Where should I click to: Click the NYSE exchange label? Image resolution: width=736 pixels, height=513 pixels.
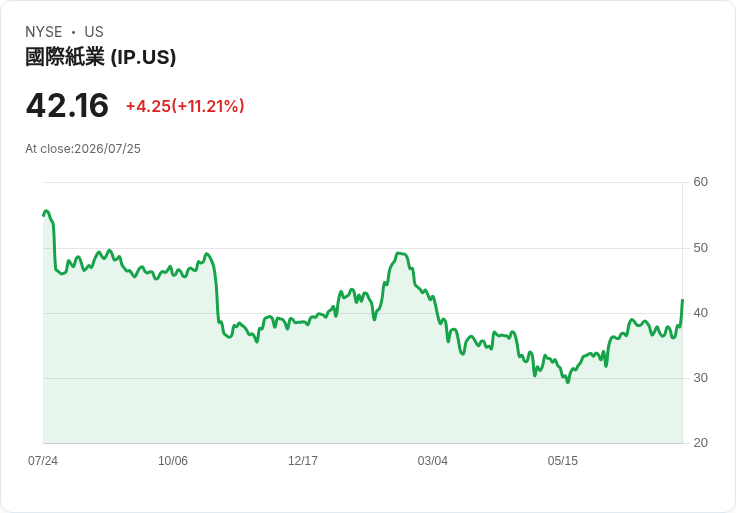tap(44, 32)
